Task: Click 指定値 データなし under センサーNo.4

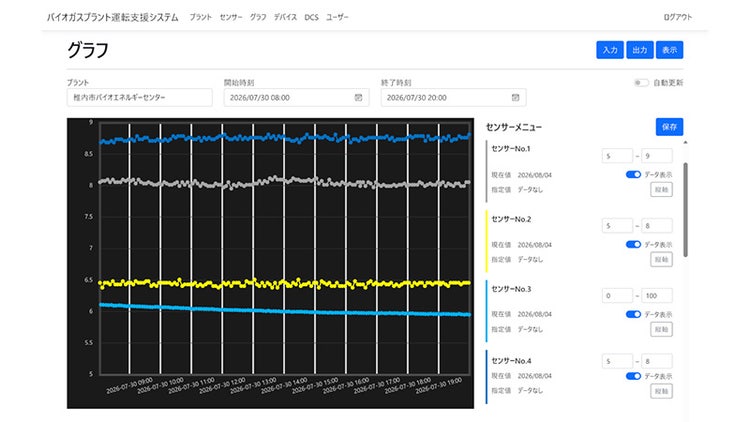Action: coord(517,391)
